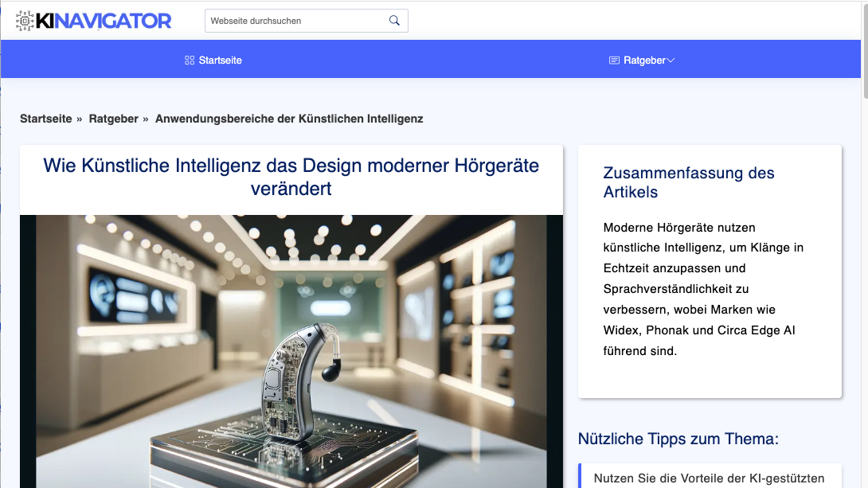Click the article headline about Hörgeräte design
The width and height of the screenshot is (868, 488).
point(291,177)
